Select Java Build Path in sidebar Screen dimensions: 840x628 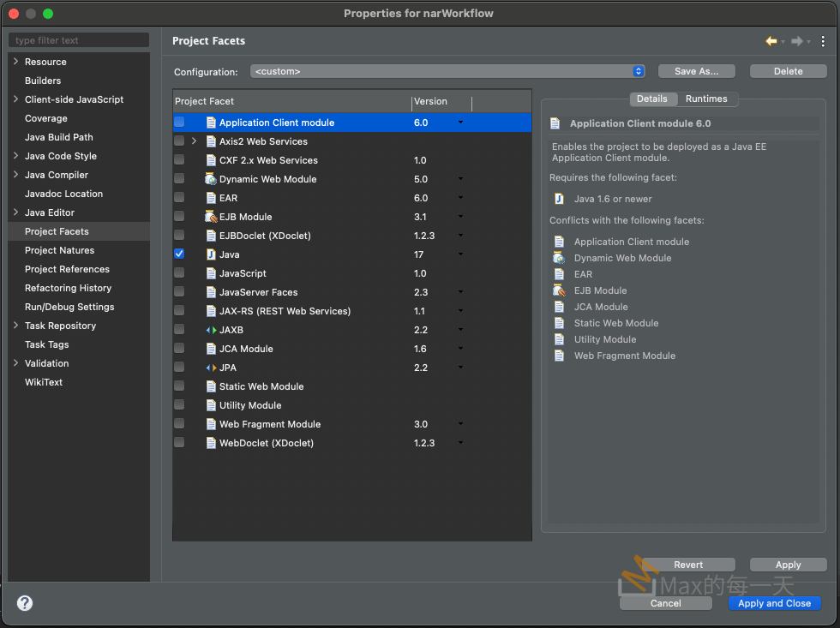[x=58, y=137]
